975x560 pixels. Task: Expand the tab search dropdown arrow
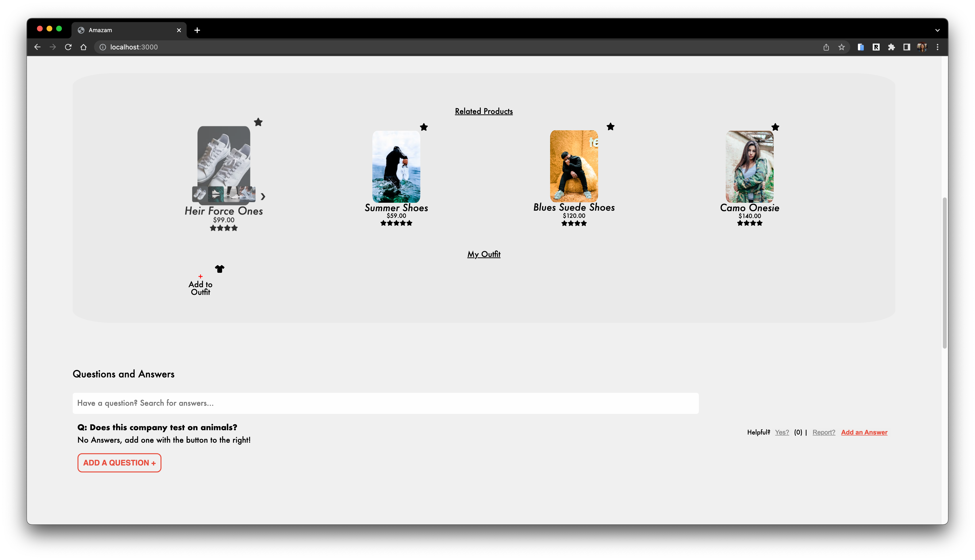click(x=937, y=30)
